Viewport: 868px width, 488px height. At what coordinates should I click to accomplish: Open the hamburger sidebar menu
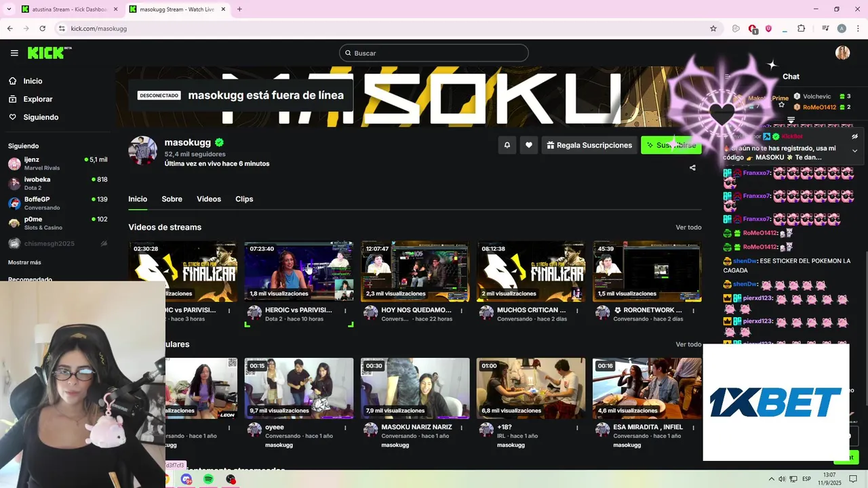coord(14,53)
